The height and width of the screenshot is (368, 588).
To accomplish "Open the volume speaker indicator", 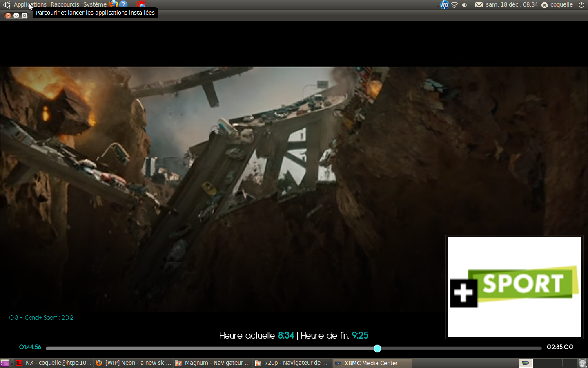I will 464,5.
